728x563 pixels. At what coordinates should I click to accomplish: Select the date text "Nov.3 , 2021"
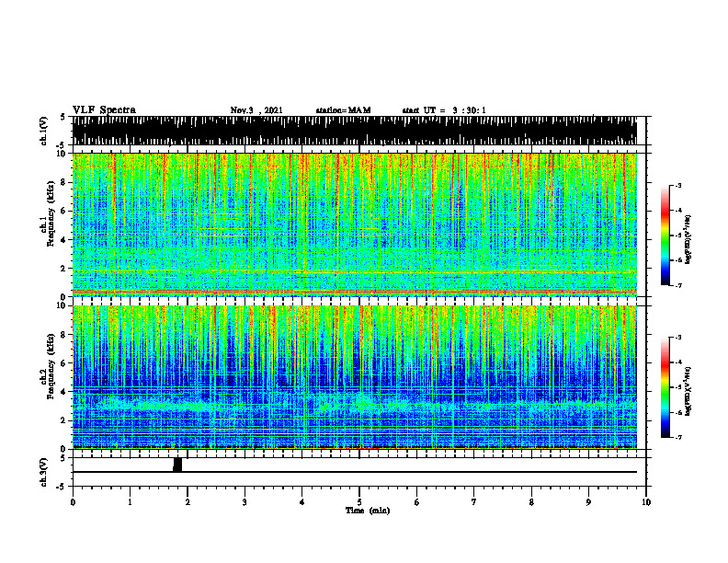[256, 110]
